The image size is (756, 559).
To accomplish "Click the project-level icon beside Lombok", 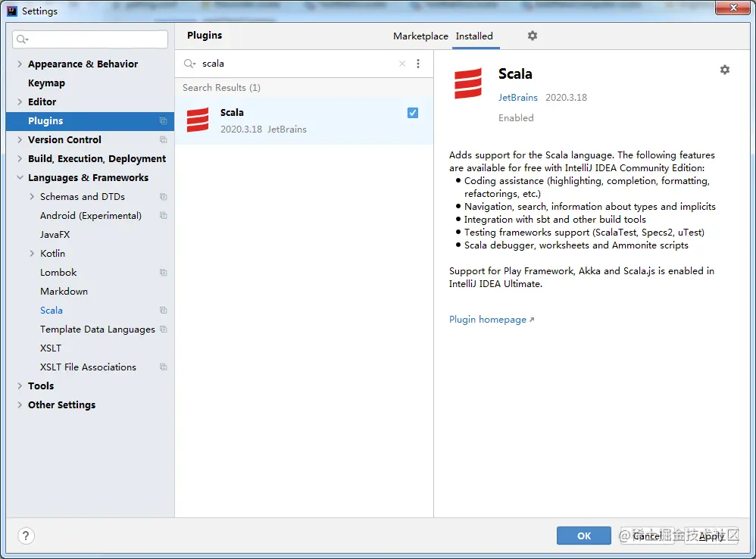I will click(x=163, y=272).
